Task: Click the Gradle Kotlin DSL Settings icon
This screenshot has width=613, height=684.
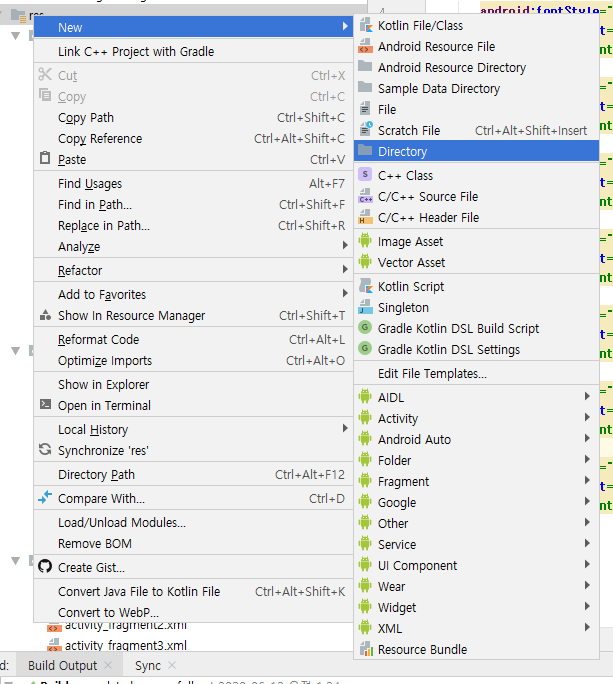Action: [x=365, y=349]
